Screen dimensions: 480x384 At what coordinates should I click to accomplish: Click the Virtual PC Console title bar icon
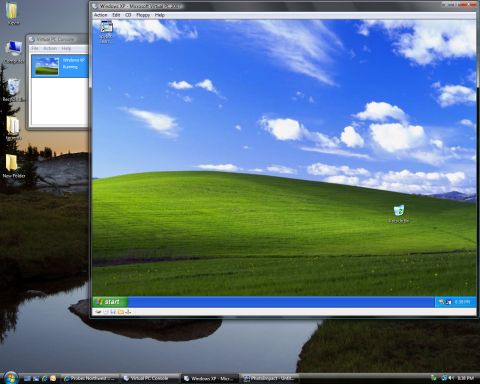tap(32, 39)
